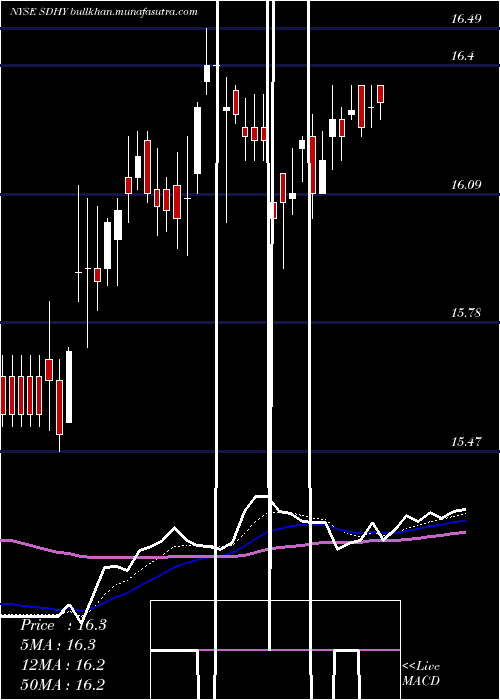Screen dimensions: 500x700
Task: Click the 12MA : 16.2 readout
Action: click(62, 665)
